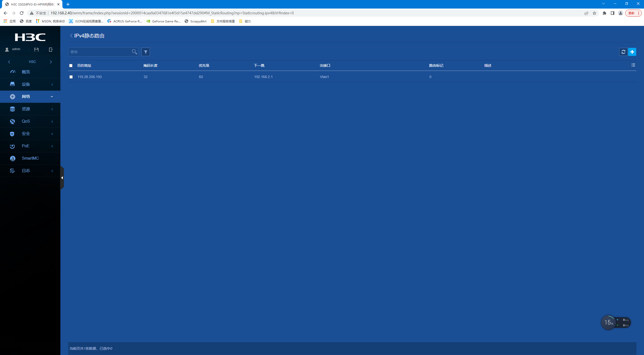This screenshot has width=644, height=355.
Task: Open the SmartMC menu item
Action: point(30,158)
